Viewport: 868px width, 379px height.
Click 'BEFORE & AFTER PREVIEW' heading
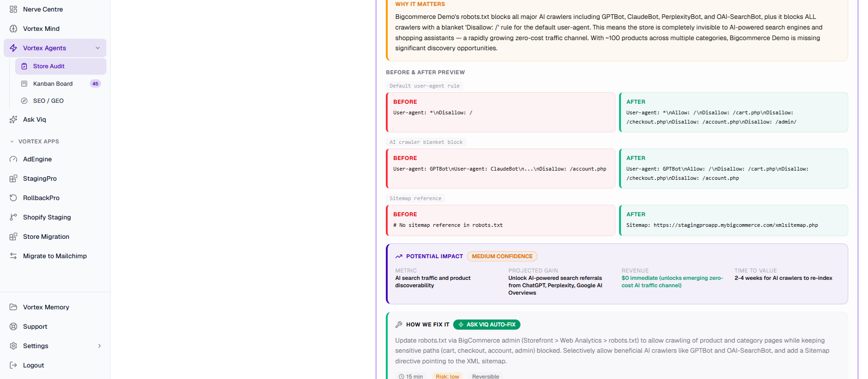pos(425,72)
